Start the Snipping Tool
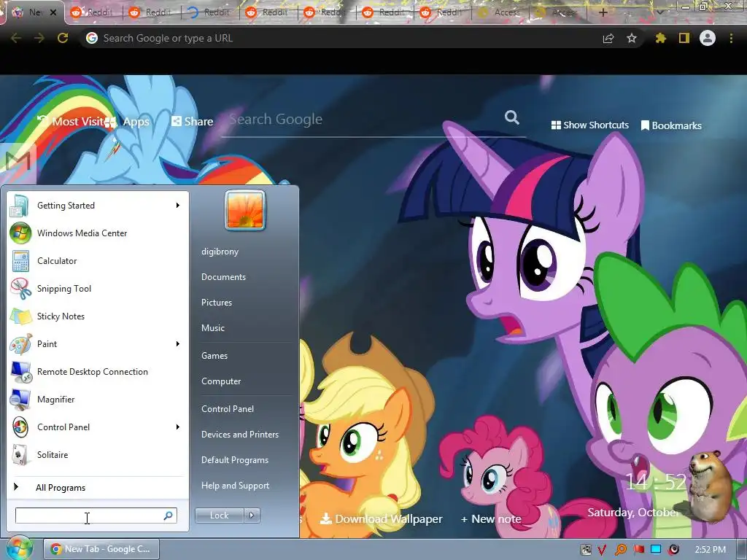 [x=98, y=289]
